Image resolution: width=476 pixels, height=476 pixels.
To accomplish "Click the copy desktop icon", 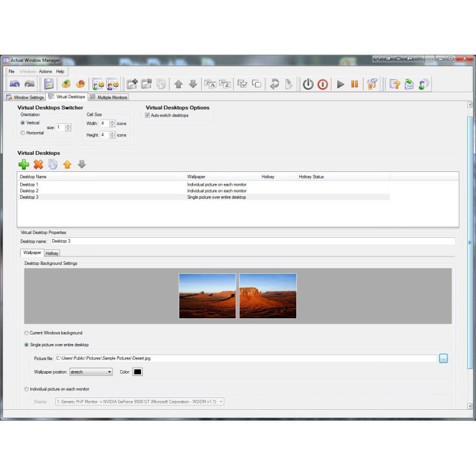I will (x=53, y=164).
